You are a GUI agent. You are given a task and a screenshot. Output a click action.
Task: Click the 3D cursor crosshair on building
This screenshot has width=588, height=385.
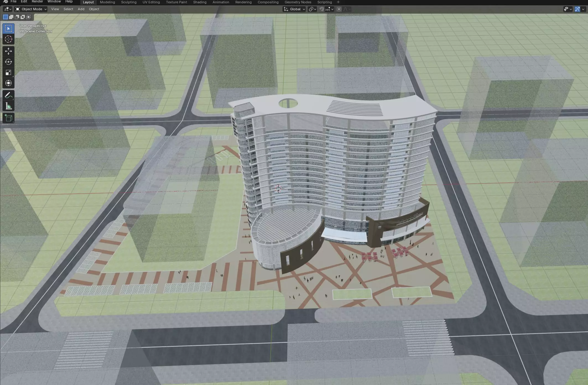[x=278, y=189]
